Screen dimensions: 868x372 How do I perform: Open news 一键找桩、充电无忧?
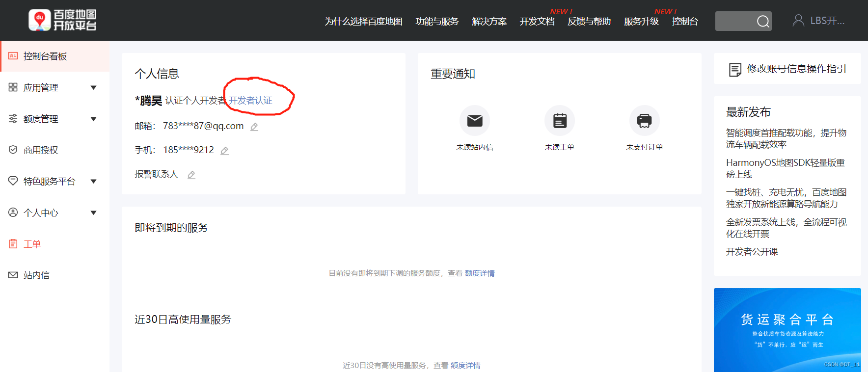[x=786, y=198]
